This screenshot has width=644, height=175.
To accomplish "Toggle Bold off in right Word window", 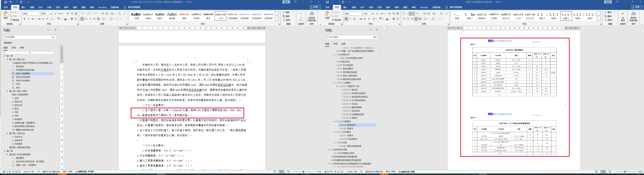I will click(346, 19).
